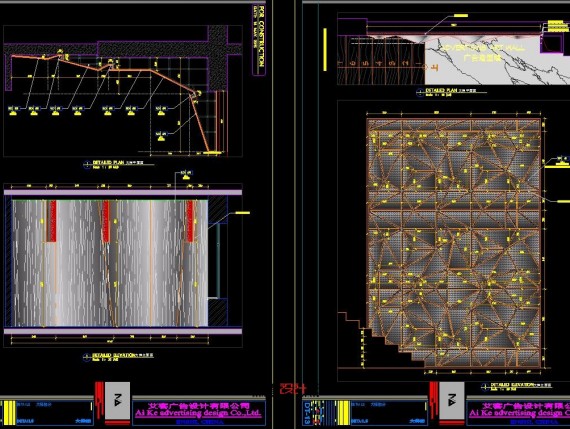570x429 pixels.
Task: Click the DT-13 sheet number label
Action: [307, 413]
